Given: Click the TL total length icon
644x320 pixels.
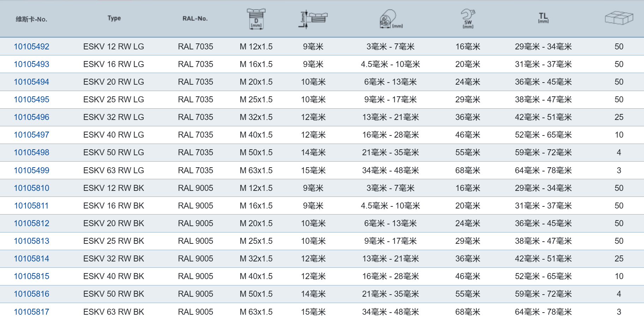Looking at the screenshot, I should coord(543,18).
